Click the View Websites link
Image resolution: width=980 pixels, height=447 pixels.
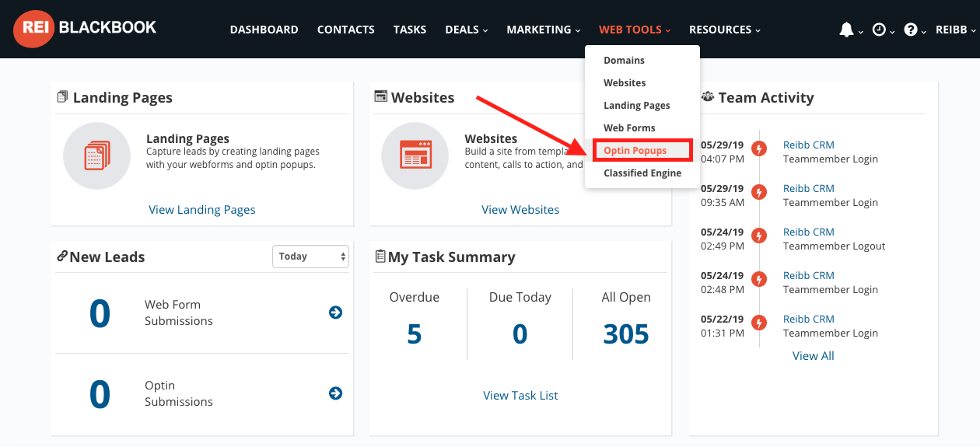tap(520, 210)
